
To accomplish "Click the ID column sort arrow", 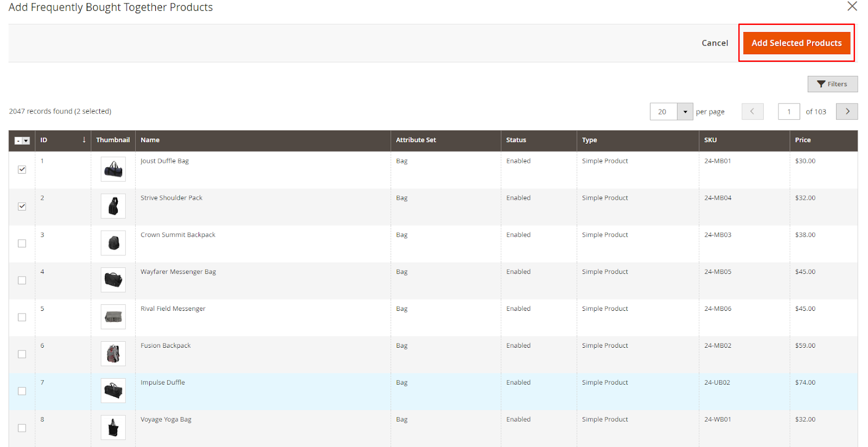I will [84, 140].
